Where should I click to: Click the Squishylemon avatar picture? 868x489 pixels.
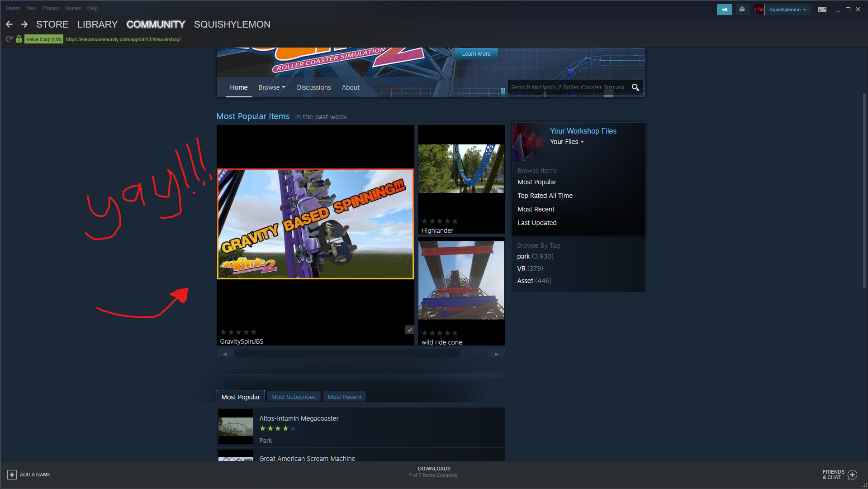click(759, 10)
